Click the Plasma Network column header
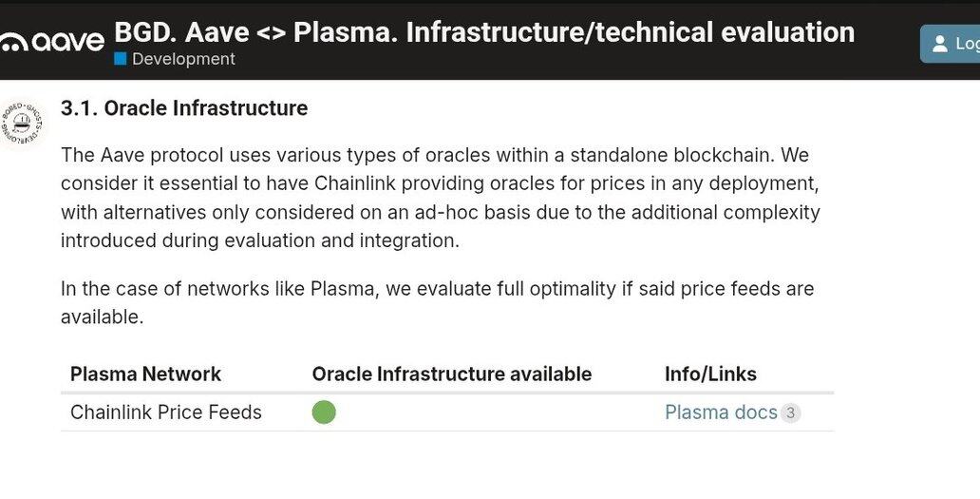The image size is (980, 499). tap(145, 374)
